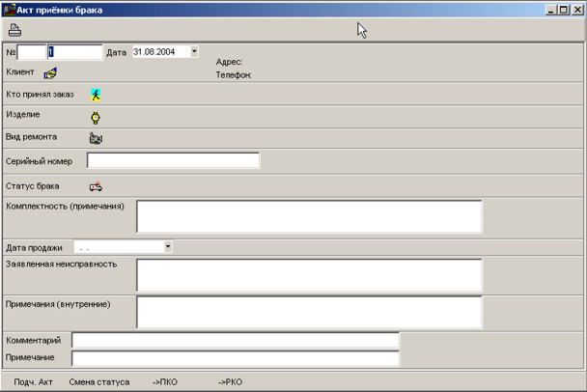This screenshot has height=392, width=587.
Task: Expand the Дата dropdown showing 31.08.2004
Action: pos(194,52)
